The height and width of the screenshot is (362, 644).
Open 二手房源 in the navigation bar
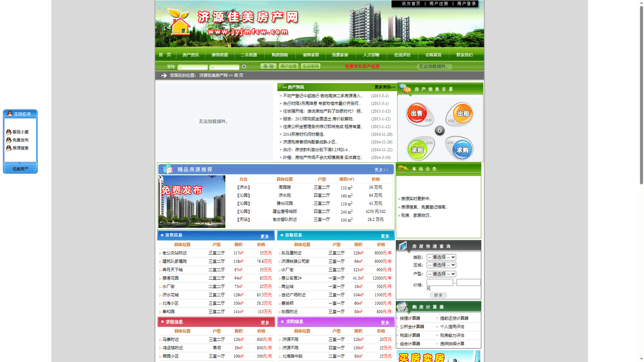(x=249, y=55)
